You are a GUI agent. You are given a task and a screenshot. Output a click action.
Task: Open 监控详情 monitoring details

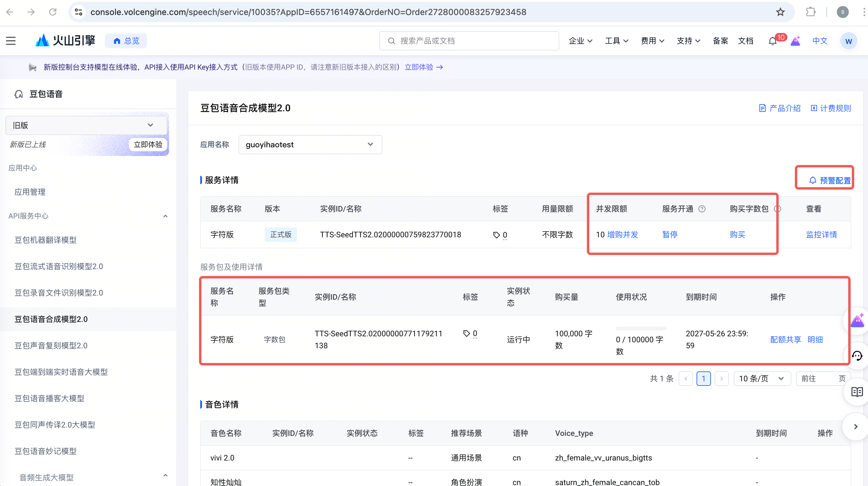point(822,235)
